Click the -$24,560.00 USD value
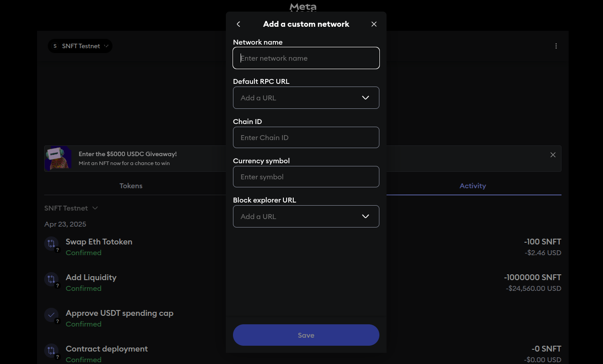This screenshot has width=603, height=364. tap(533, 289)
